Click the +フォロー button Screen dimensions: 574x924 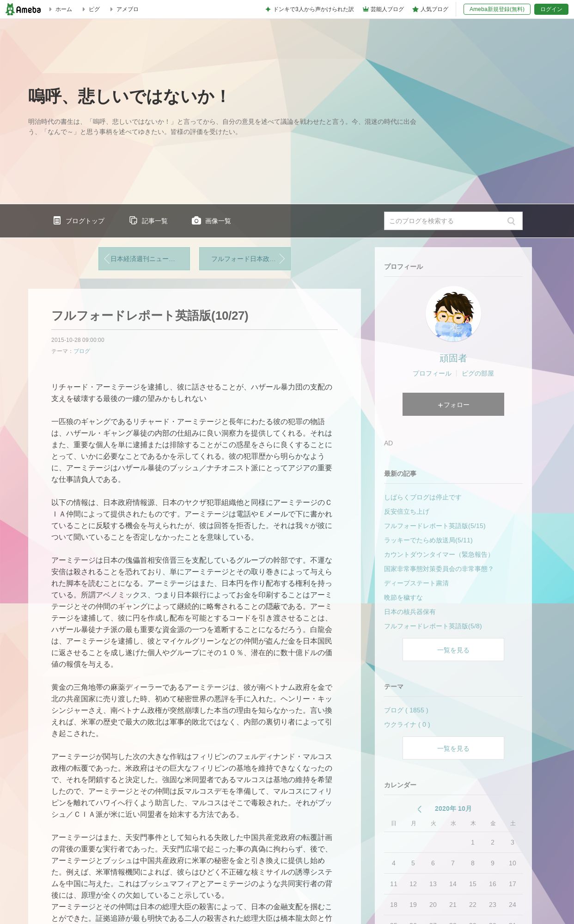[x=453, y=404]
